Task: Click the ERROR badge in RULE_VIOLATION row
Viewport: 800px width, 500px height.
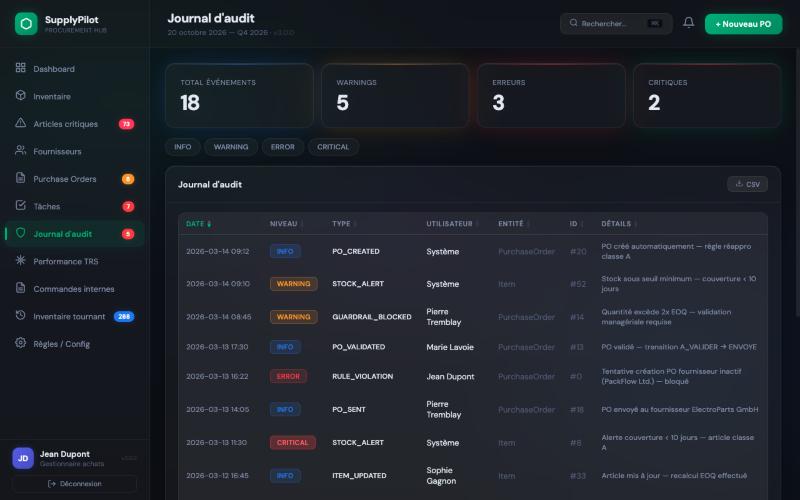Action: (x=288, y=376)
